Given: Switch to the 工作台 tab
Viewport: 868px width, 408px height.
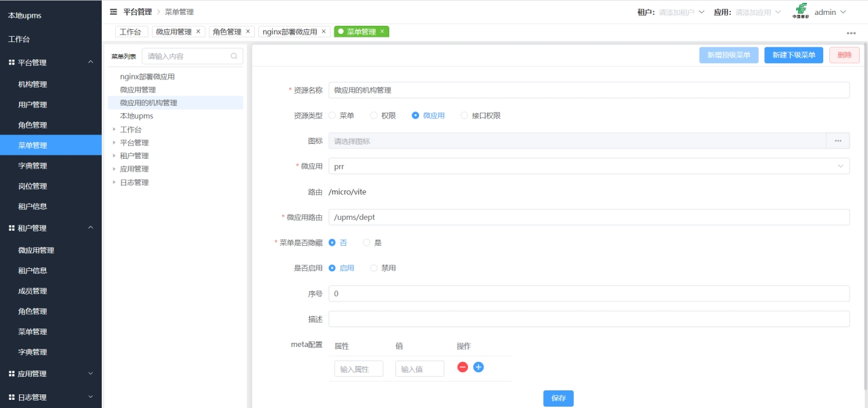Looking at the screenshot, I should tap(131, 31).
